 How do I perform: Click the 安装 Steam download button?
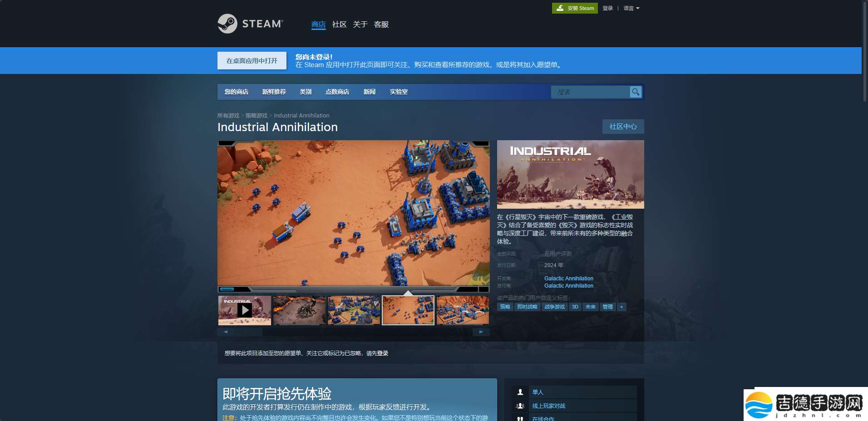[575, 8]
